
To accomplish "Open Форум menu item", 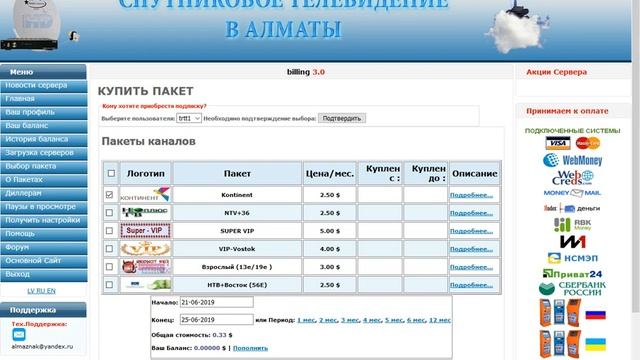I will [43, 247].
